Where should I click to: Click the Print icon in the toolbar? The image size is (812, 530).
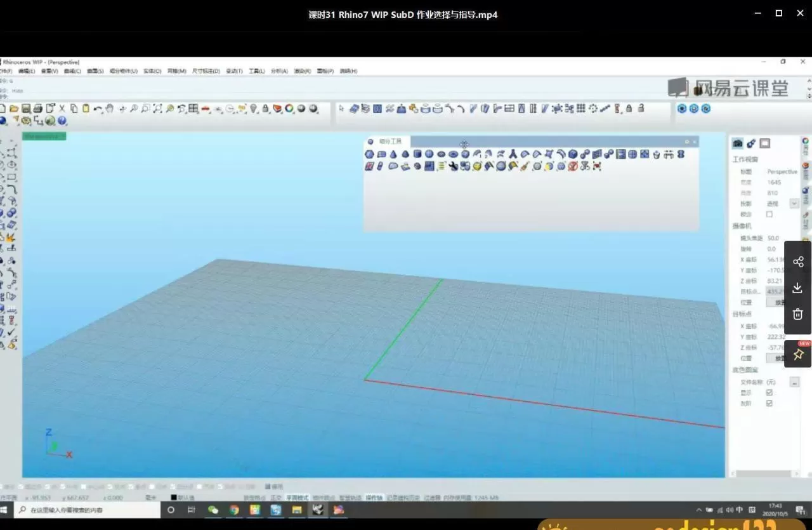click(x=38, y=109)
